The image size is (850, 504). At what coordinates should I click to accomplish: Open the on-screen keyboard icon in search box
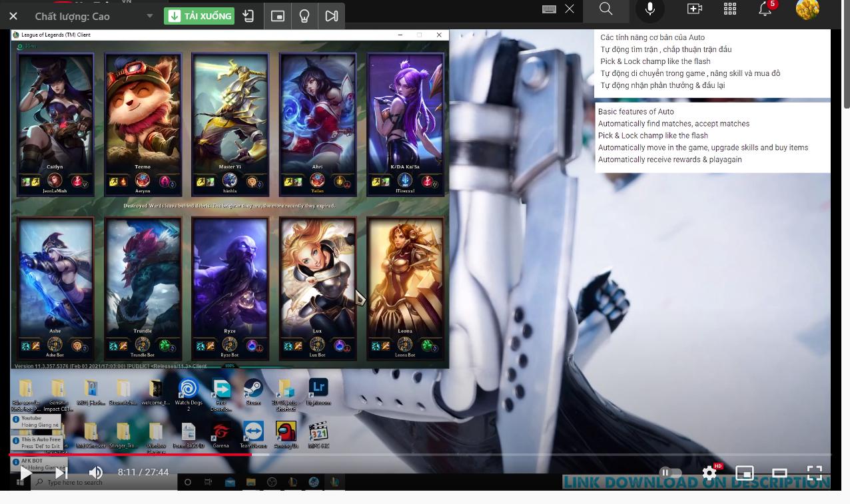click(x=549, y=9)
